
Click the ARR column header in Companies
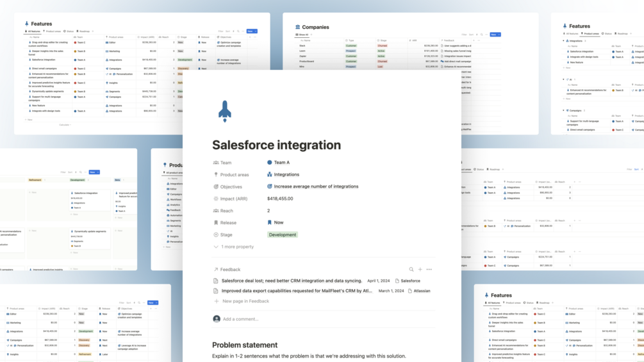[x=413, y=40]
